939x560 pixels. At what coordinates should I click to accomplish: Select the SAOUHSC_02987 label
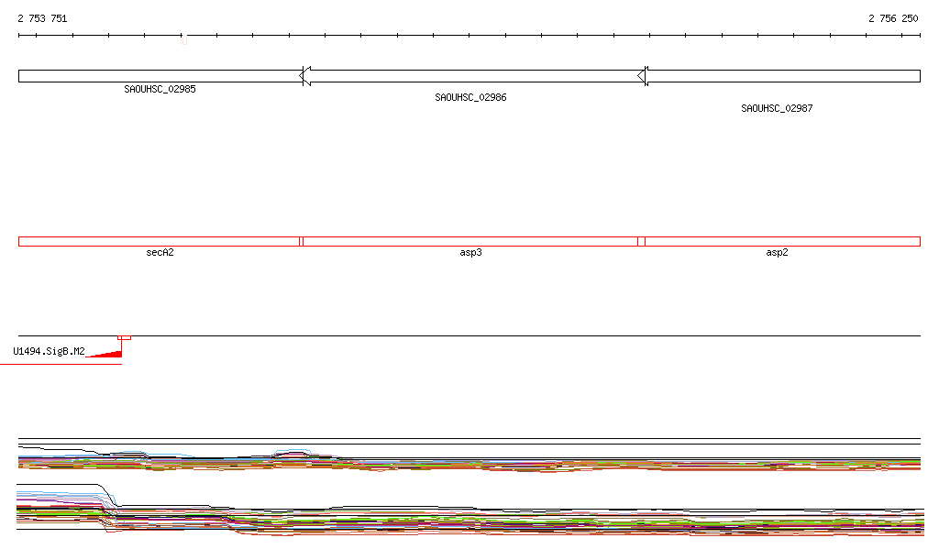click(777, 108)
